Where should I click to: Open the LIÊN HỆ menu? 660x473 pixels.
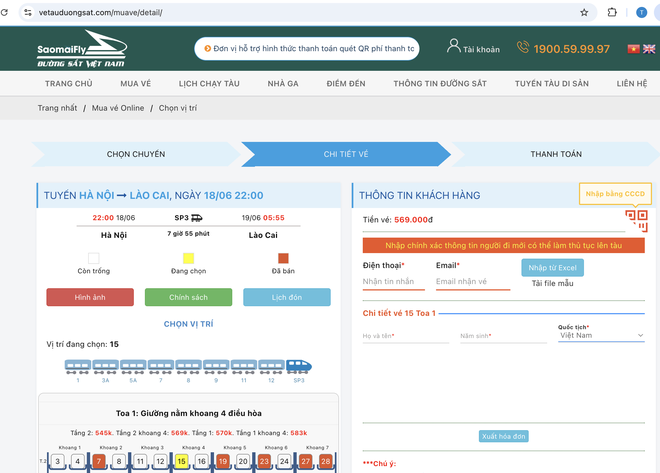click(632, 84)
